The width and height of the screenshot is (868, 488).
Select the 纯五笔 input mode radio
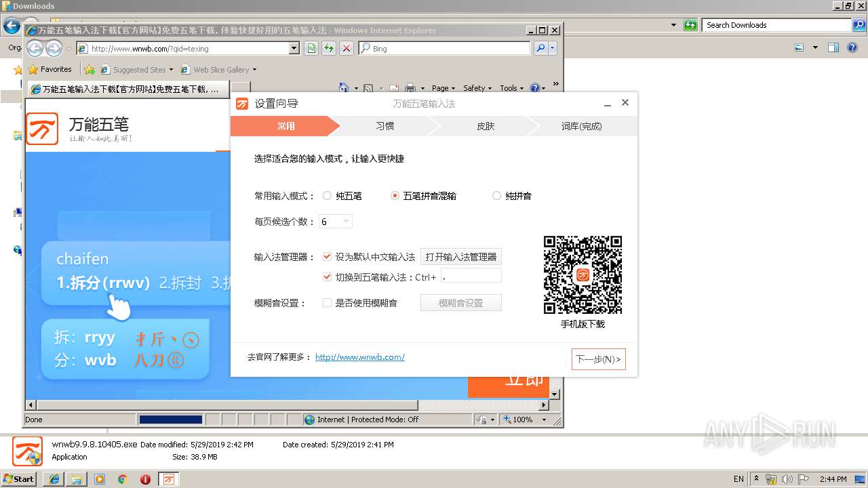coord(327,196)
